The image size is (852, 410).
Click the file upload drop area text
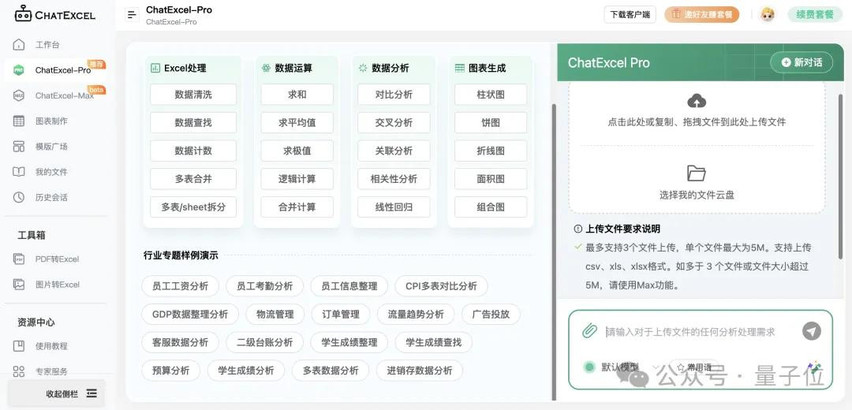697,122
